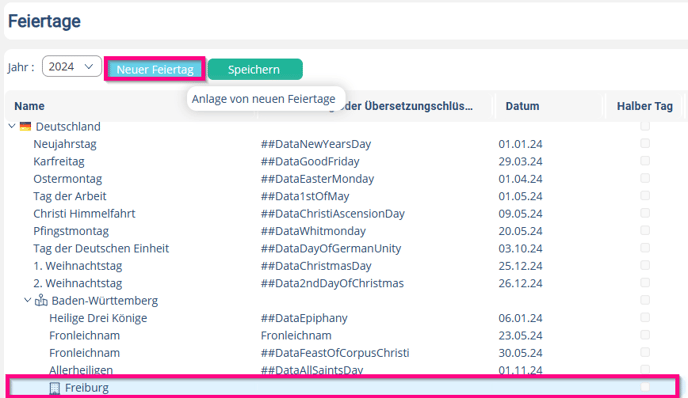Click the ##DataChristmasDay translation key cell
The height and width of the screenshot is (398, 688).
pyautogui.click(x=316, y=266)
